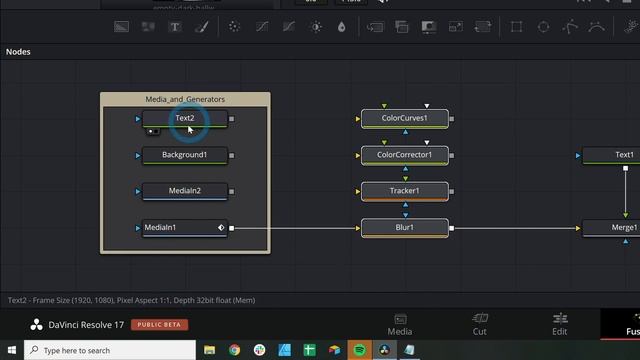This screenshot has width=640, height=360.
Task: Click the output square of MediaIn2 node
Action: point(231,191)
